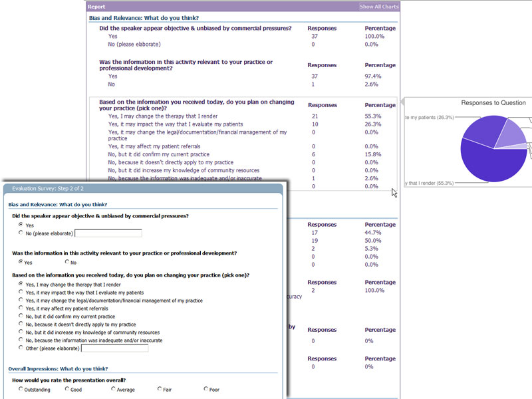Click Report question 'Based on the information you received today'

(x=197, y=105)
